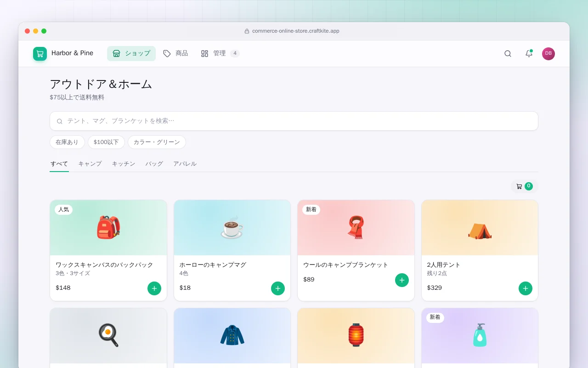Screen dimensions: 588x368
Task: Open the tent product image
Action: click(x=480, y=228)
